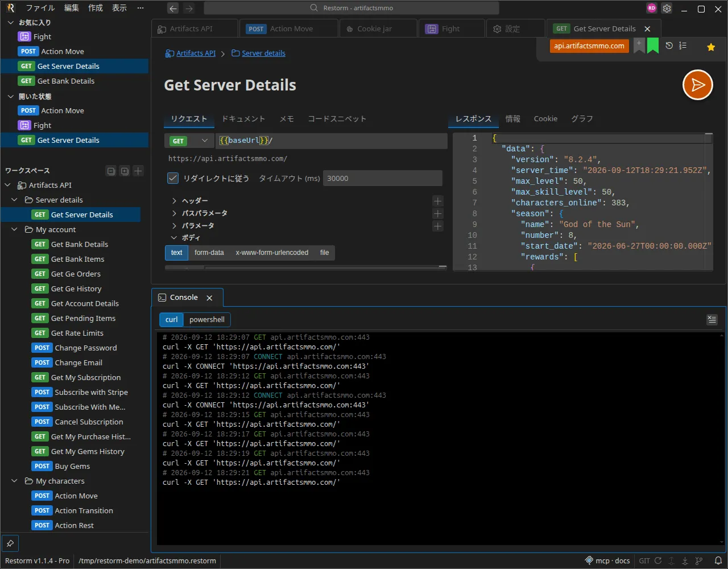This screenshot has width=728, height=569.
Task: Select file body type
Action: [325, 253]
